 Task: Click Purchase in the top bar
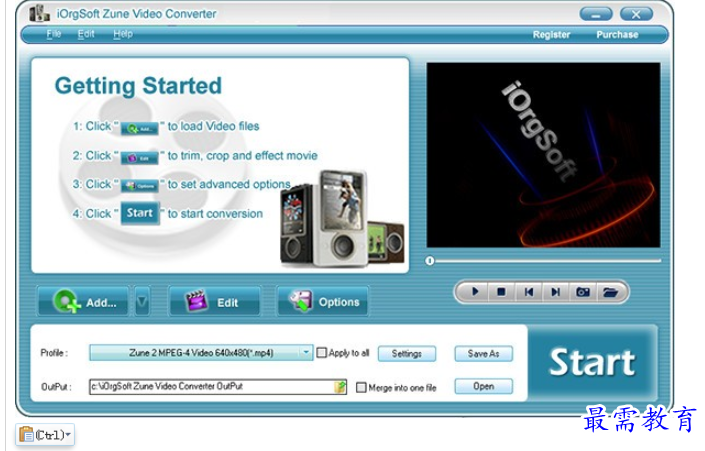617,35
